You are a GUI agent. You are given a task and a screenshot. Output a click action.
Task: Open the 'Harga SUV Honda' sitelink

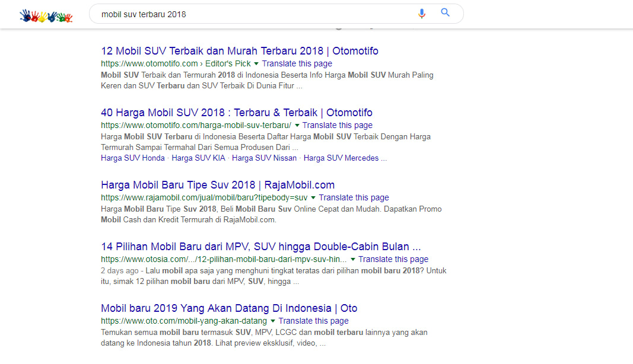pyautogui.click(x=133, y=158)
